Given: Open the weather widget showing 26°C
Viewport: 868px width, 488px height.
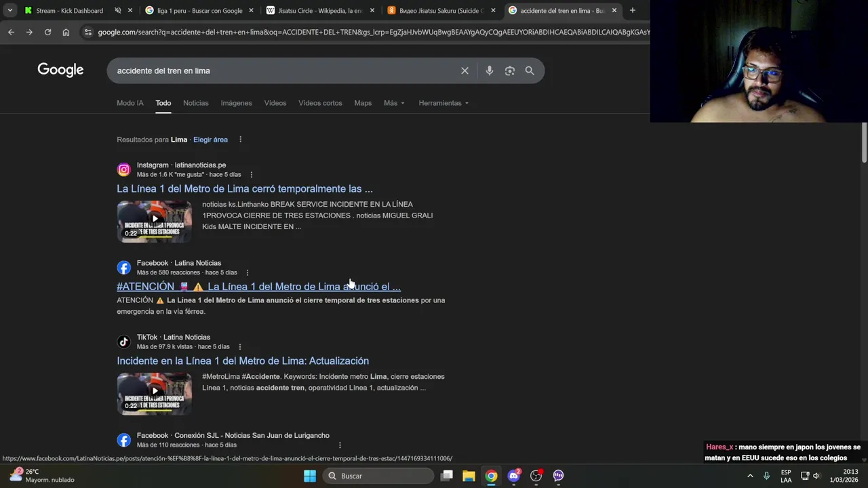Looking at the screenshot, I should click(x=41, y=476).
